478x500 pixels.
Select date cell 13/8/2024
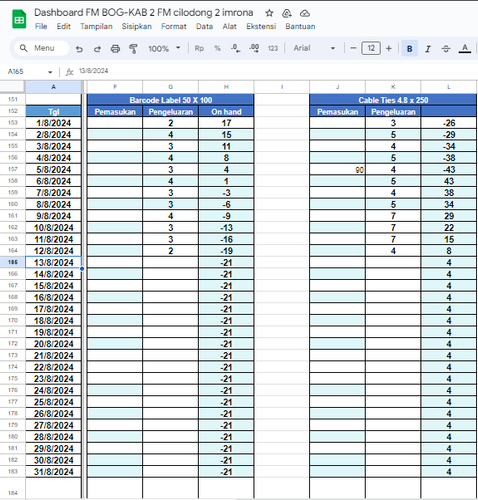pos(53,262)
